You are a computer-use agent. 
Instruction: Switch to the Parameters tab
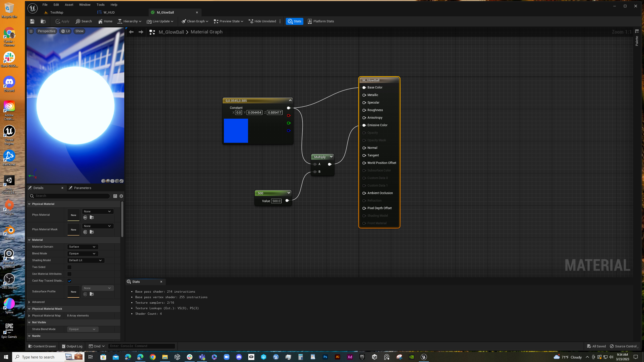[83, 188]
